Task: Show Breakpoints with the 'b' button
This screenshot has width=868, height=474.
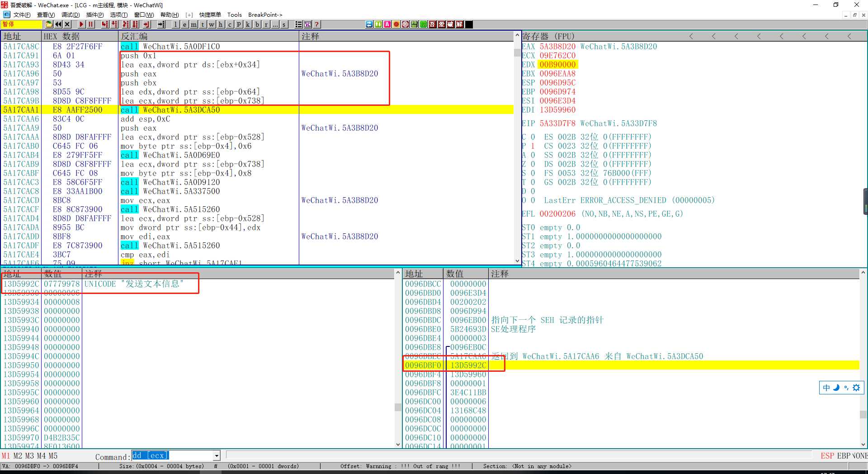Action: [x=257, y=24]
